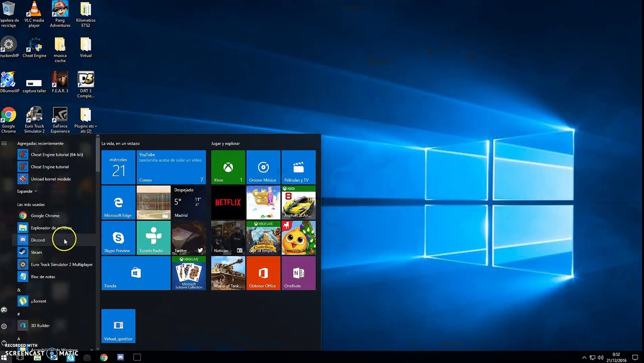Image resolution: width=644 pixels, height=363 pixels.
Task: Open the Tienda store tile
Action: click(x=136, y=273)
